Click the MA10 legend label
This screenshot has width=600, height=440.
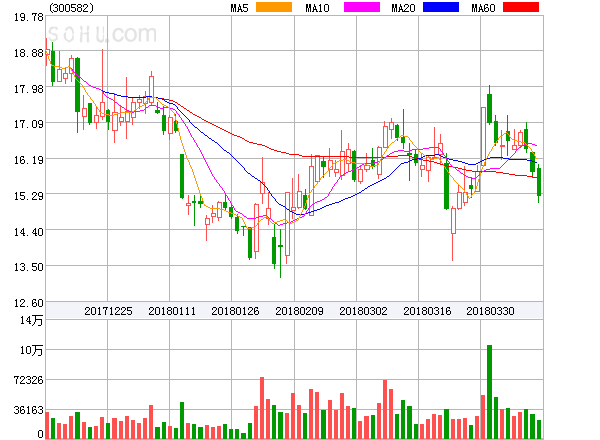tap(317, 8)
